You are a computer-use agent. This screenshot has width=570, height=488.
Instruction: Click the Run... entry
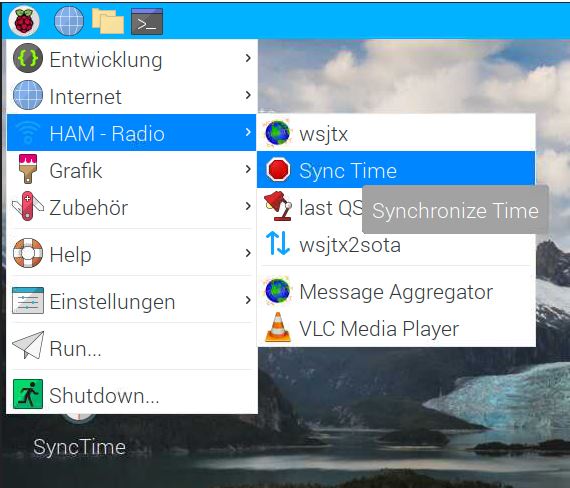132,347
